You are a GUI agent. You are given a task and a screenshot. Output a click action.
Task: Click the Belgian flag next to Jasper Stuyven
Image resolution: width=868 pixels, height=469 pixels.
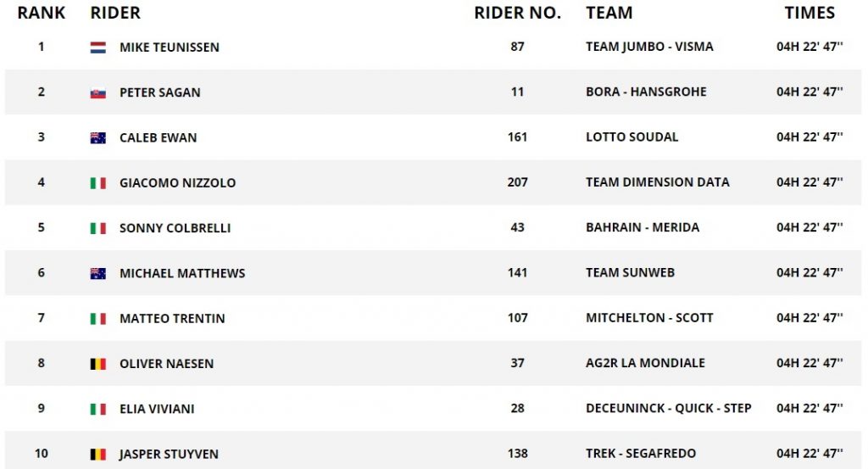click(98, 455)
